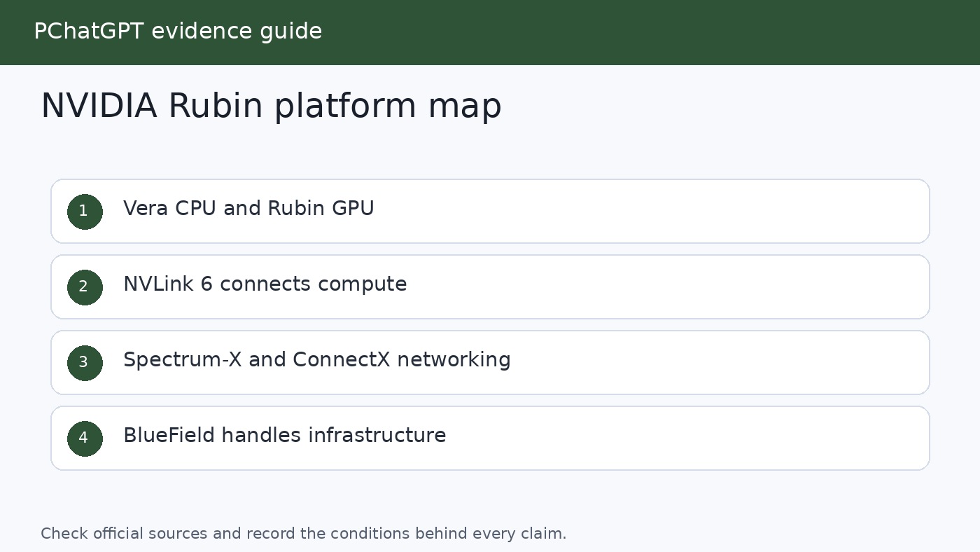
Task: Select "Spectrum-X and ConnectX networking" text
Action: pos(316,360)
